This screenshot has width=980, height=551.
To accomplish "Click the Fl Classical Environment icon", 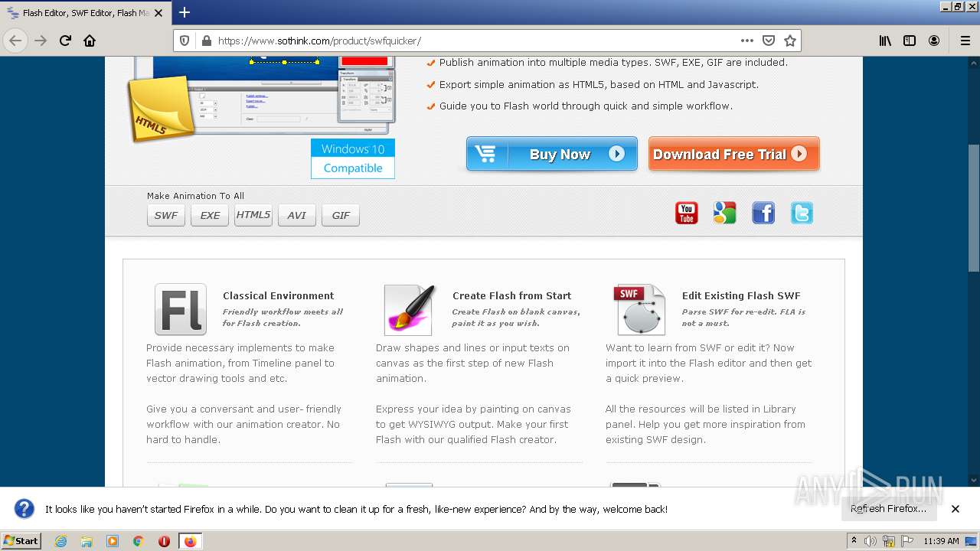I will (x=181, y=309).
